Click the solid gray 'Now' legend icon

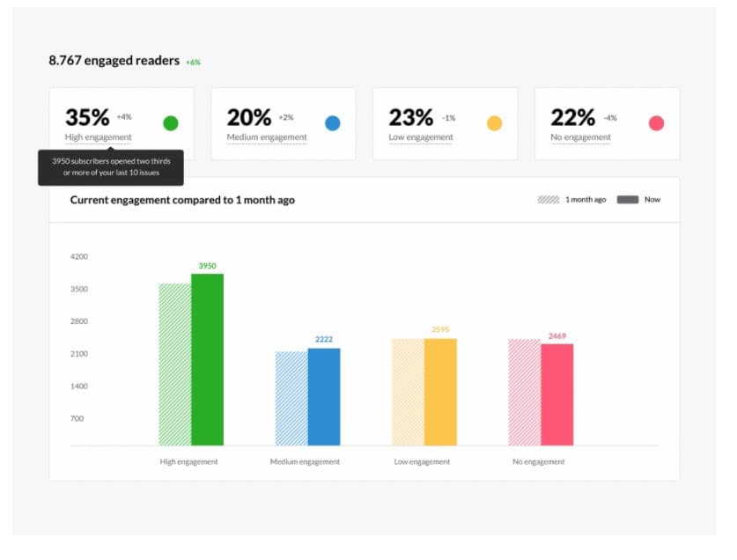click(627, 200)
